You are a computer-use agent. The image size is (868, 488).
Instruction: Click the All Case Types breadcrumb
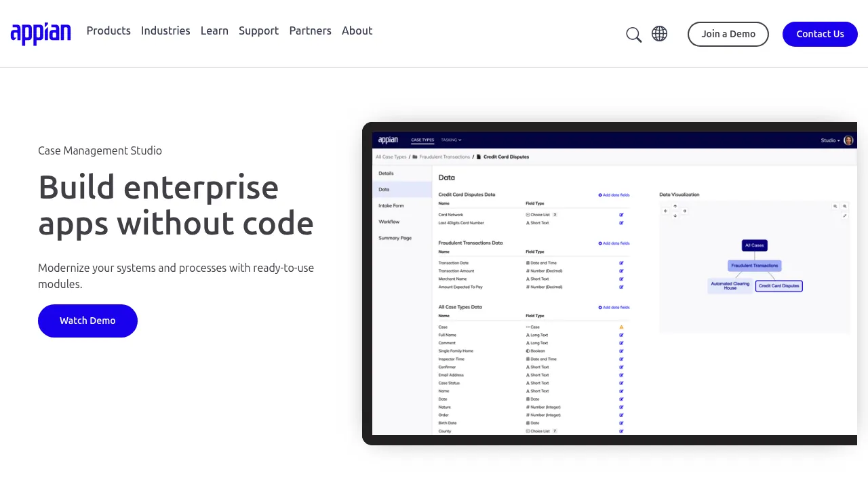click(x=391, y=157)
